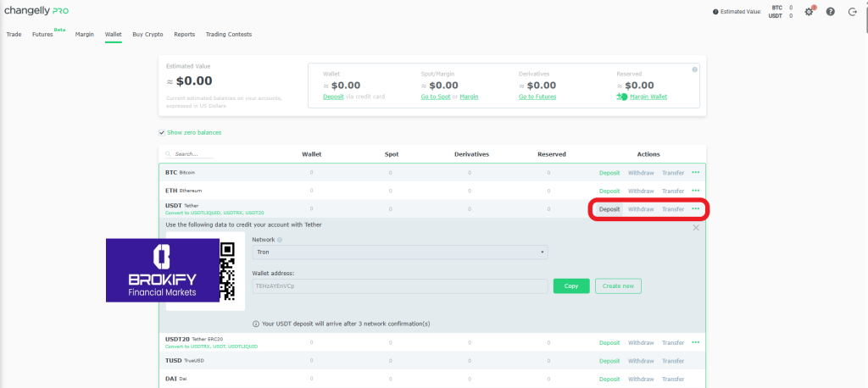Screen dimensions: 868x388
Task: Click Withdraw for Bitcoin row
Action: (641, 173)
